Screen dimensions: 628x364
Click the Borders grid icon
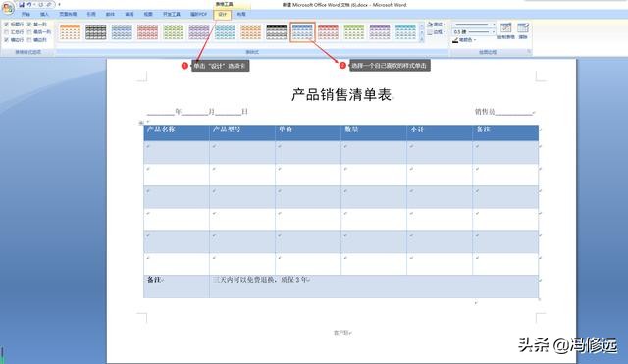coord(430,32)
